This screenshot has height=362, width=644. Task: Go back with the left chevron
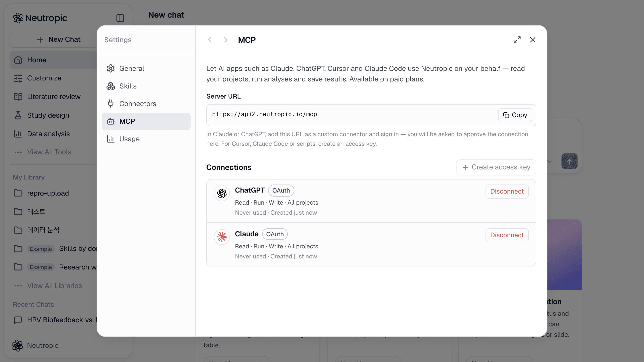click(210, 40)
